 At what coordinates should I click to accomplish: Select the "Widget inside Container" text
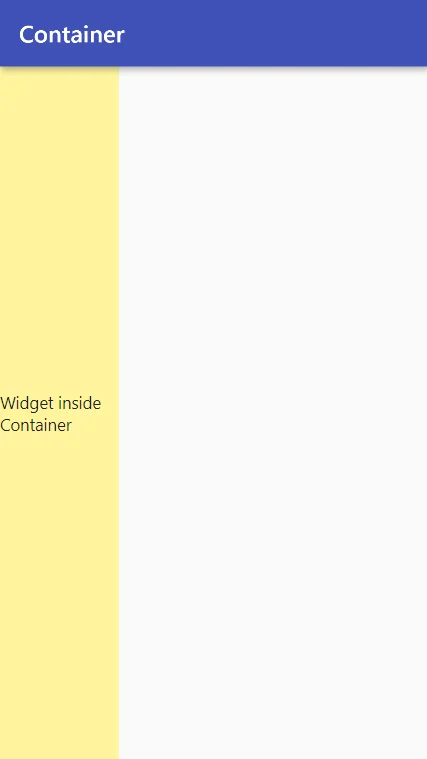(50, 414)
